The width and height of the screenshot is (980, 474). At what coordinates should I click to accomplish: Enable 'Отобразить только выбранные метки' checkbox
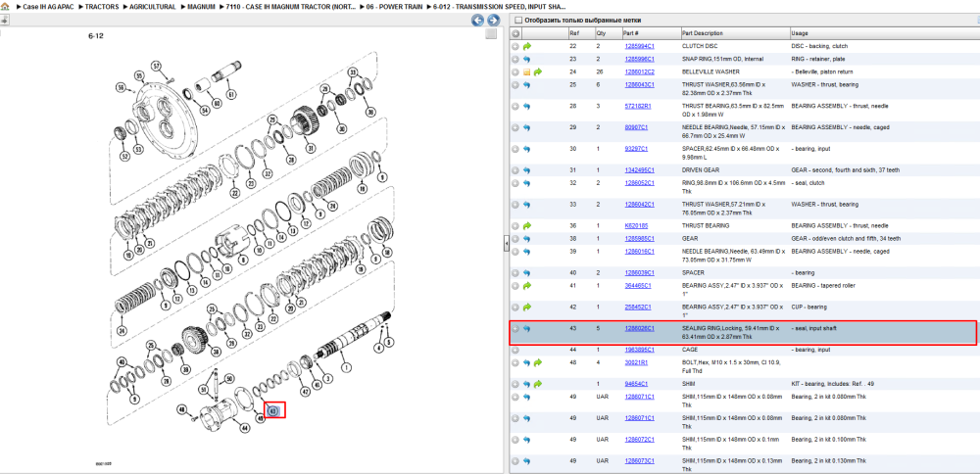pos(517,20)
